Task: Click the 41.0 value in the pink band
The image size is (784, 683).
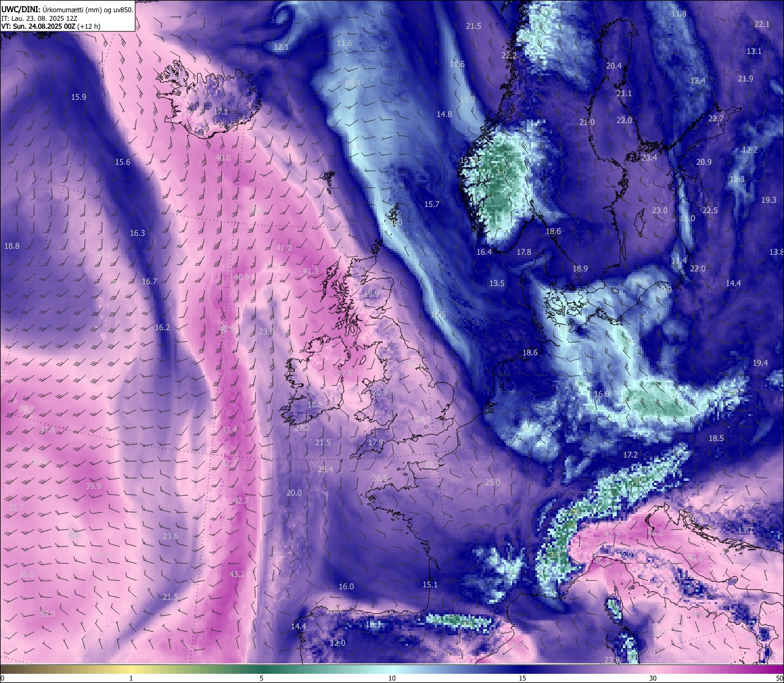Action: tap(284, 247)
